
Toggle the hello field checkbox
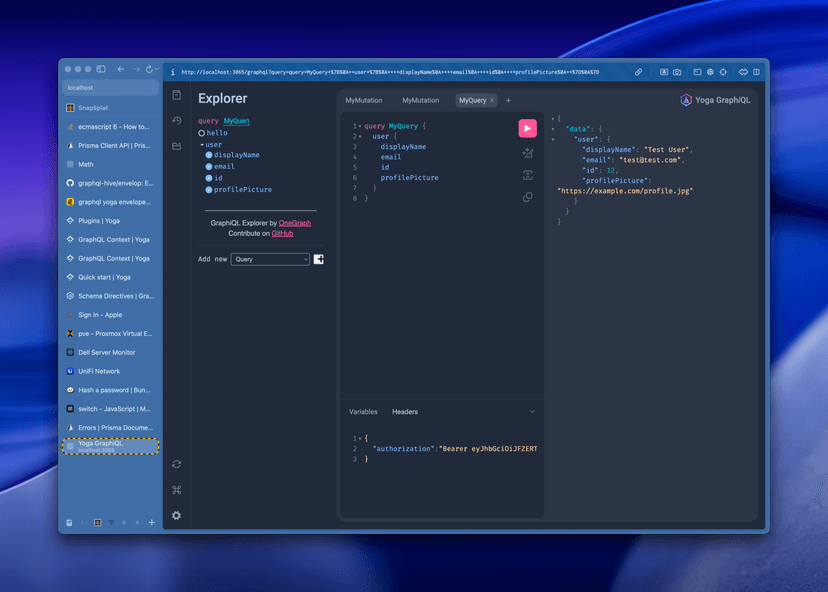click(201, 133)
